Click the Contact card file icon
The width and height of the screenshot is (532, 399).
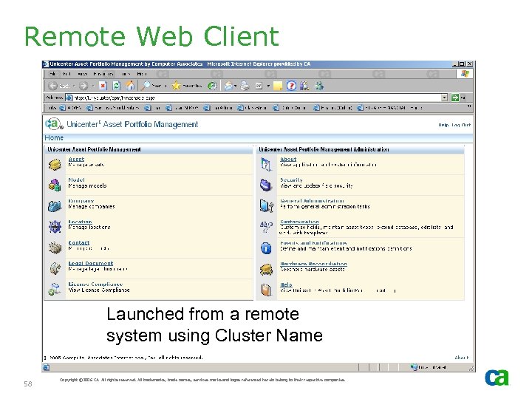55,248
